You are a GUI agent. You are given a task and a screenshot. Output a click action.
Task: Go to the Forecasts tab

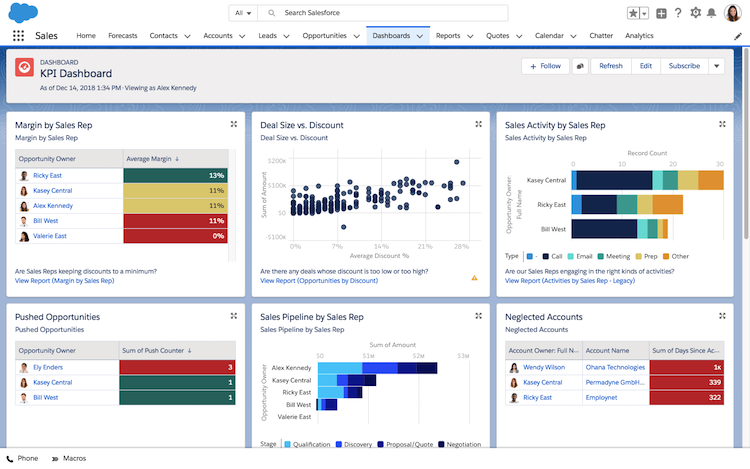coord(122,36)
